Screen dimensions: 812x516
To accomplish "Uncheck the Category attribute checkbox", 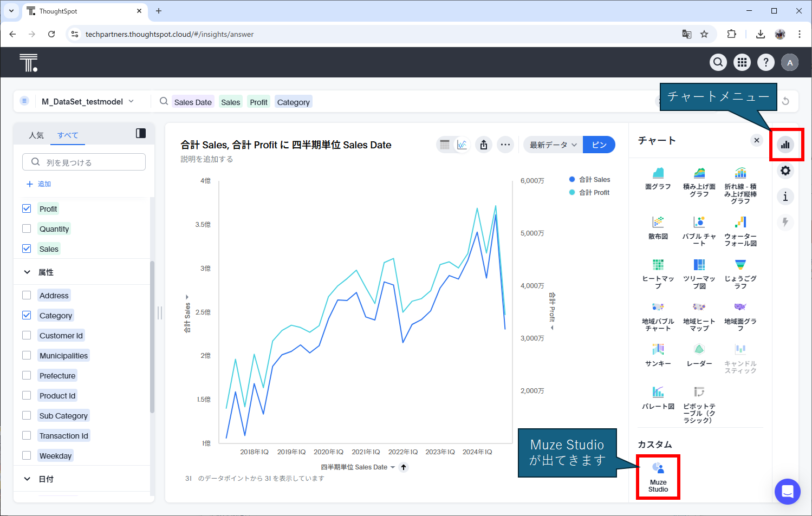I will tap(27, 315).
